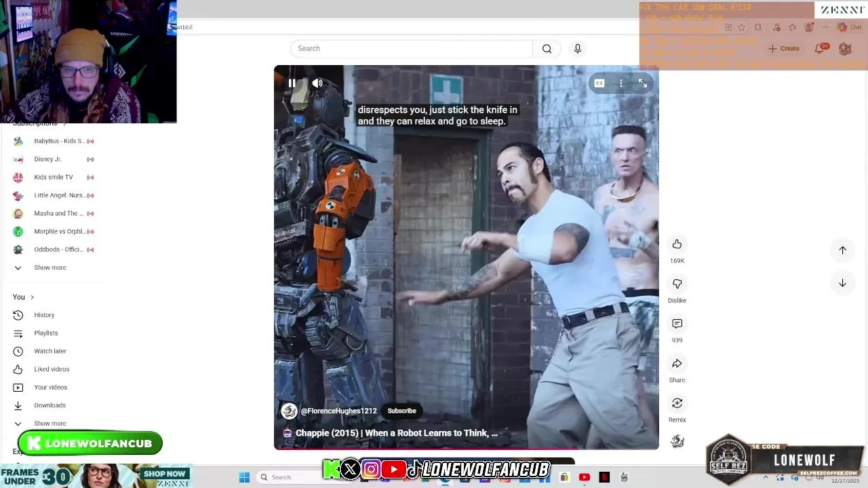The image size is (868, 488).
Task: Go to next Short with down arrow
Action: [x=842, y=283]
